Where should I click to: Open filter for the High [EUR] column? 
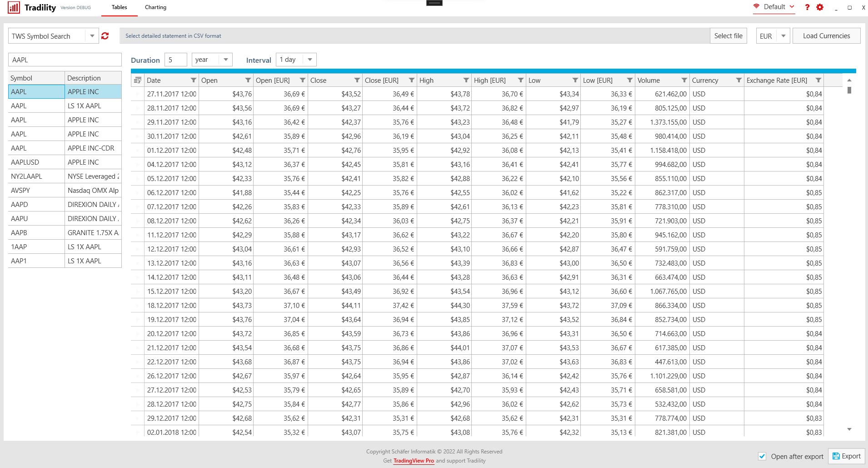pyautogui.click(x=520, y=81)
